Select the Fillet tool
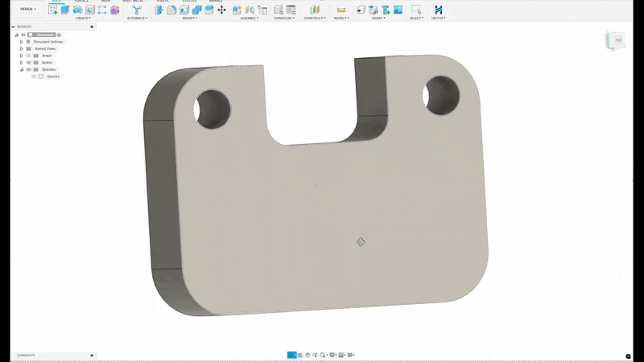644x362 pixels. (x=171, y=10)
